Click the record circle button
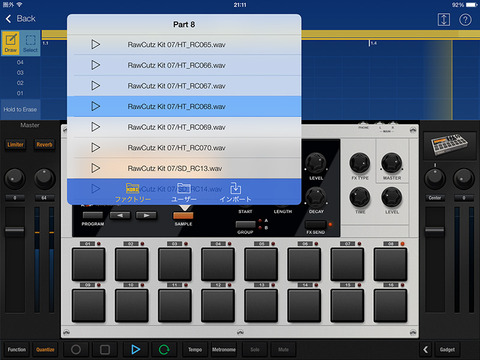Image resolution: width=480 pixels, height=360 pixels. point(76,349)
